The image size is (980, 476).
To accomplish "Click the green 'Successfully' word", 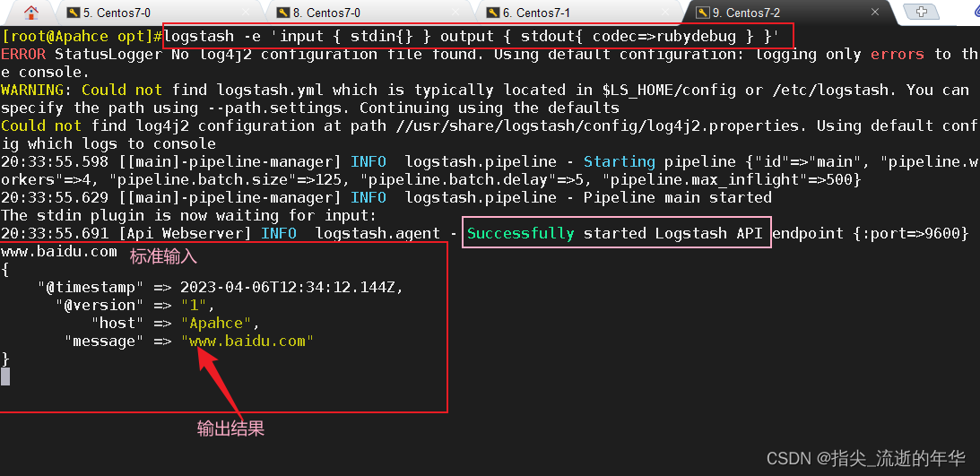I will (x=521, y=234).
